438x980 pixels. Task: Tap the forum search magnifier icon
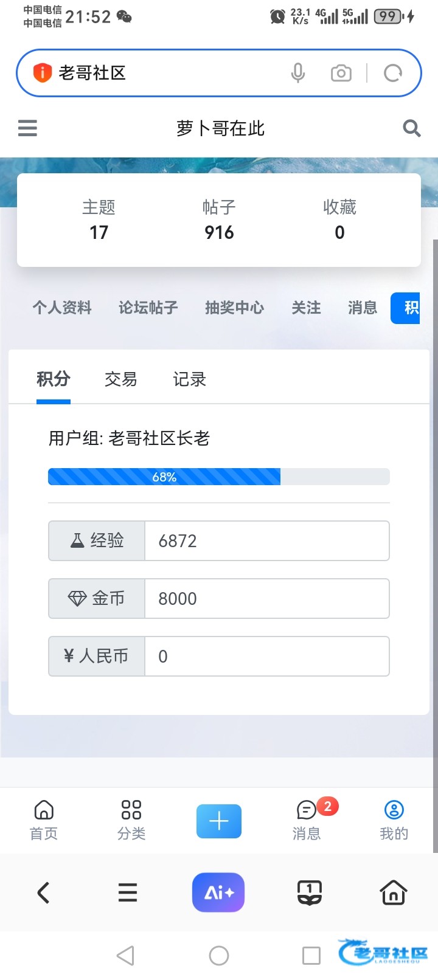[x=412, y=128]
